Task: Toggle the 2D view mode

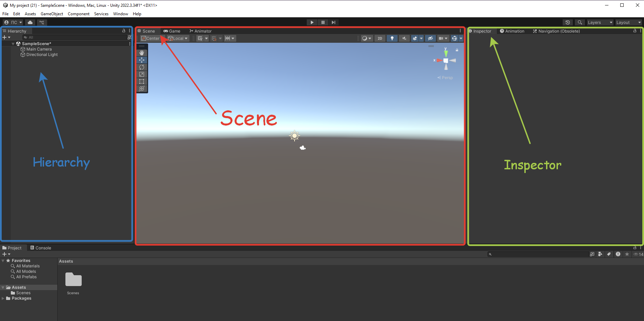Action: 380,38
